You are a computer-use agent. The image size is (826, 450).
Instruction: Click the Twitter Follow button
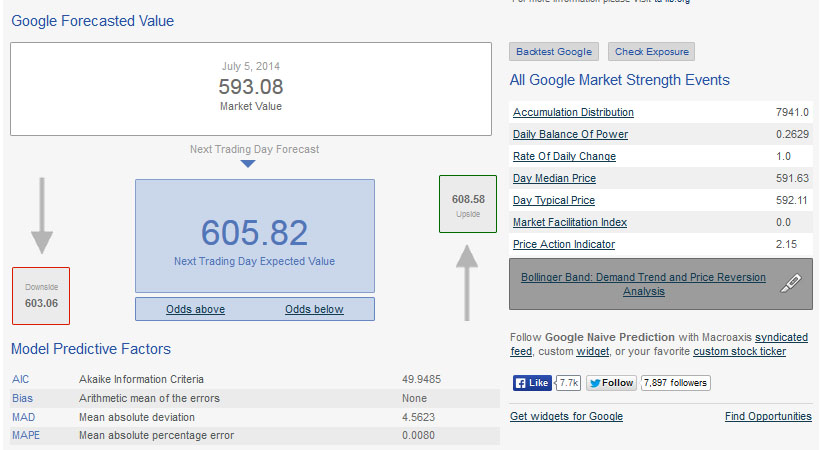pos(611,383)
